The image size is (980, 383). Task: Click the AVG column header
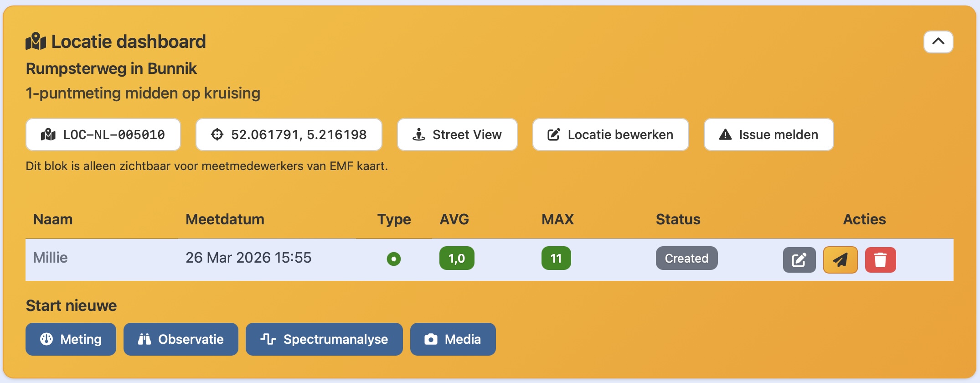click(454, 219)
